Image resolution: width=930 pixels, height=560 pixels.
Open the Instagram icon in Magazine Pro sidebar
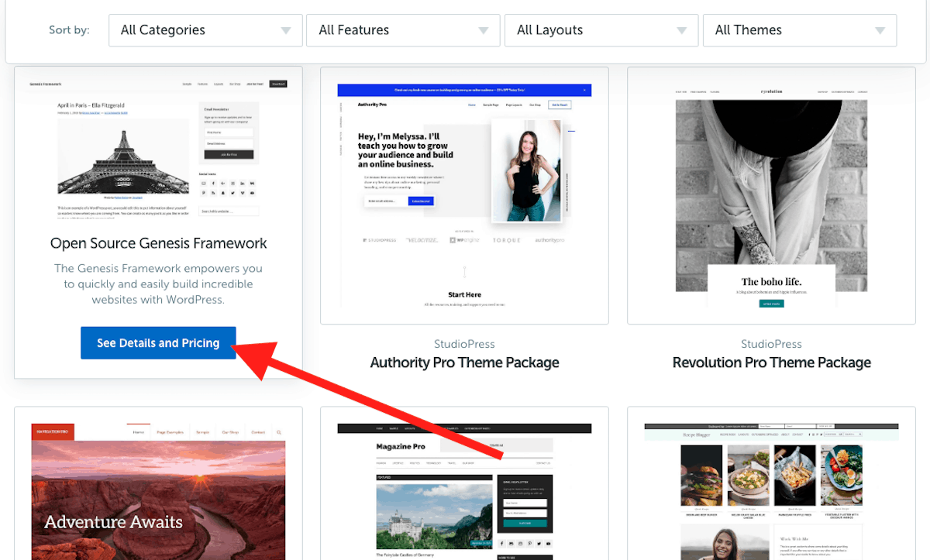(520, 543)
